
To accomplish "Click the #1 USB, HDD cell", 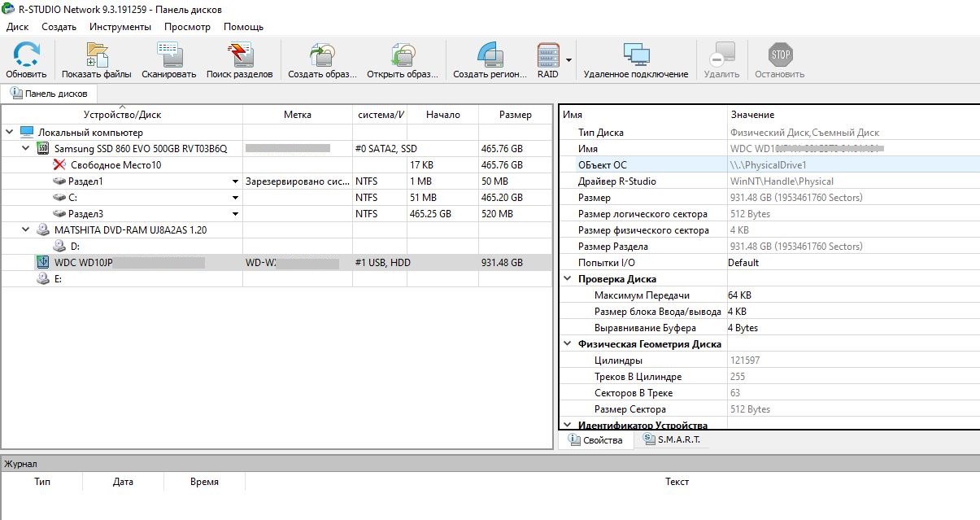I will [x=383, y=263].
